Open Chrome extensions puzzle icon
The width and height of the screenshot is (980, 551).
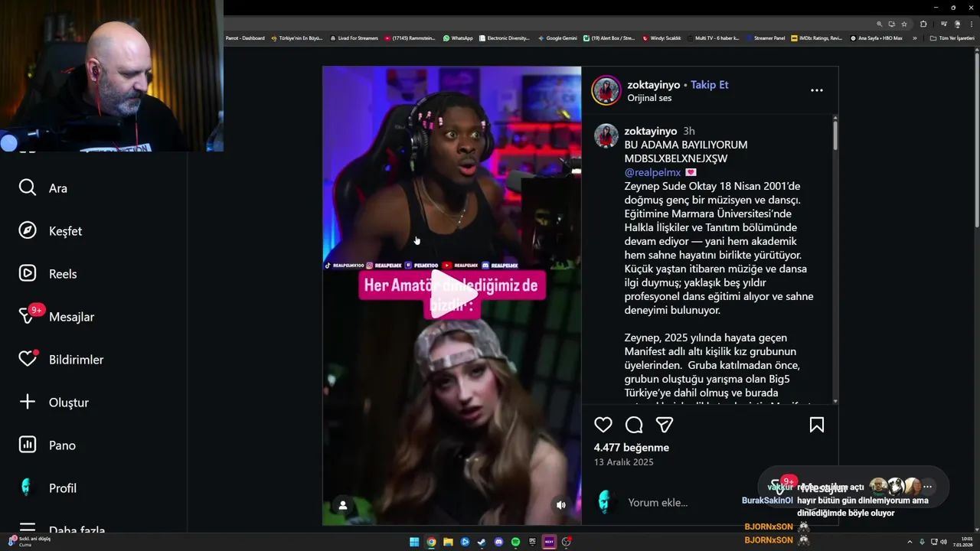(923, 24)
